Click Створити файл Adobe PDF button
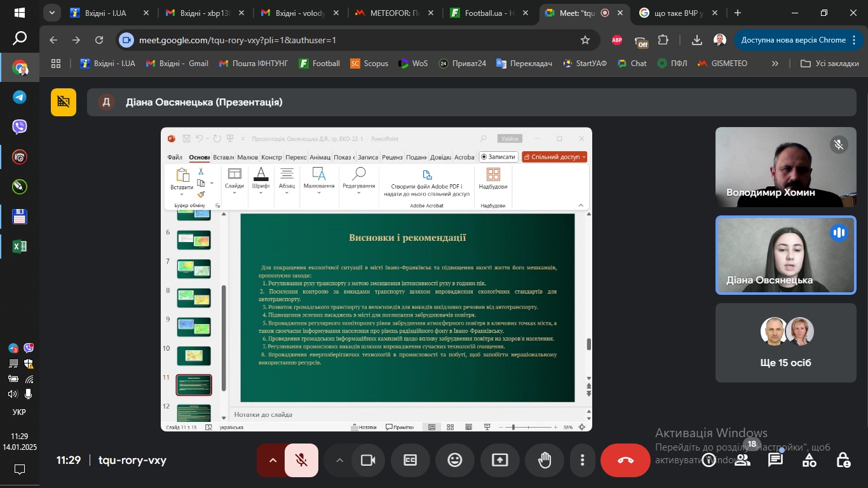This screenshot has width=868, height=488. (427, 184)
